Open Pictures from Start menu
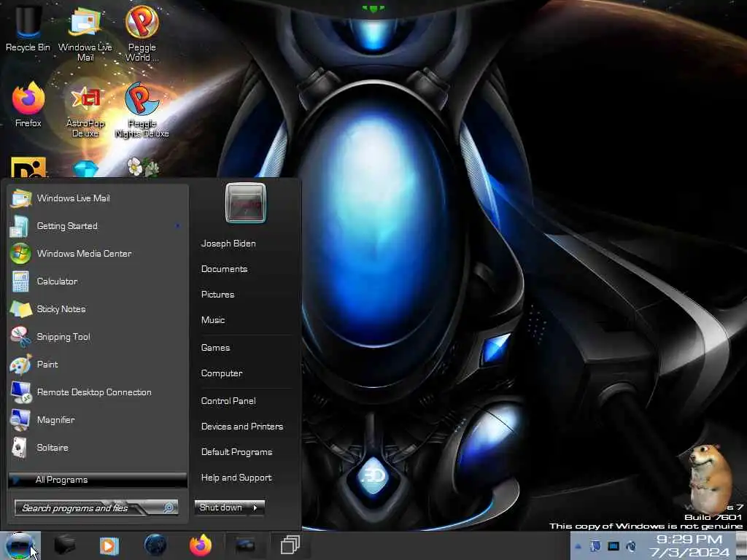 click(x=217, y=295)
